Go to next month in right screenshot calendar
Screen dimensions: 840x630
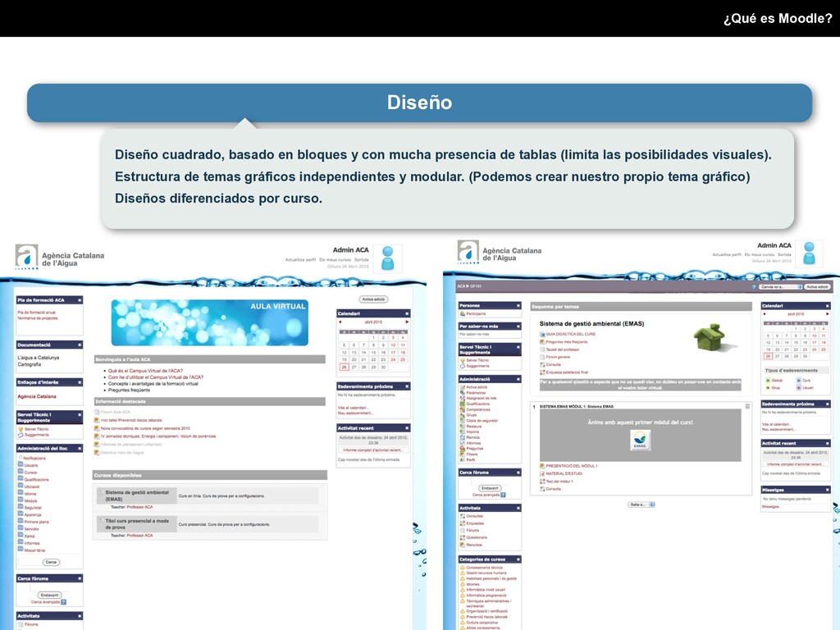[x=827, y=314]
